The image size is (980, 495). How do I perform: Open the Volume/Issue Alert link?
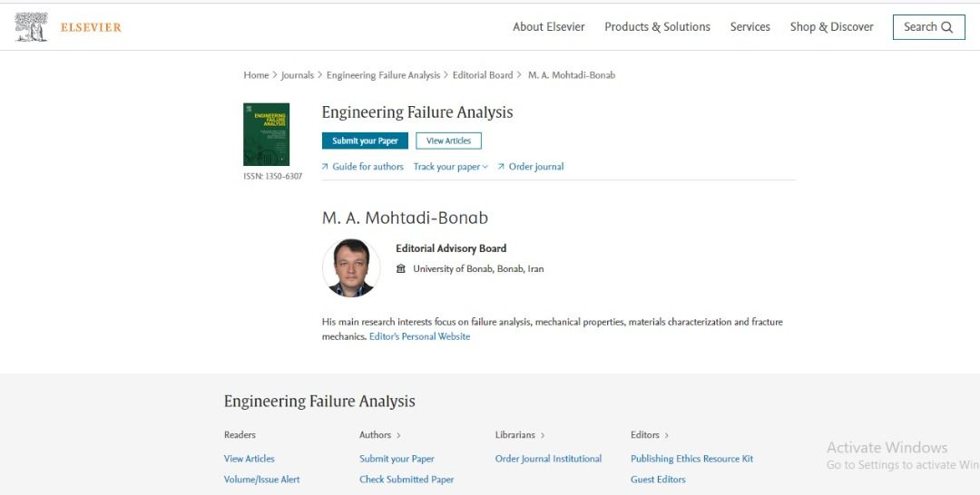click(x=262, y=480)
